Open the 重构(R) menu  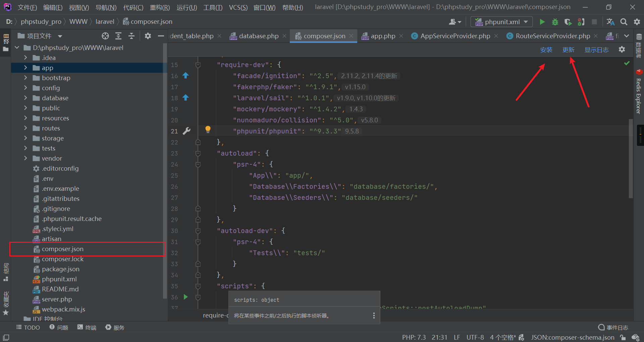(160, 7)
